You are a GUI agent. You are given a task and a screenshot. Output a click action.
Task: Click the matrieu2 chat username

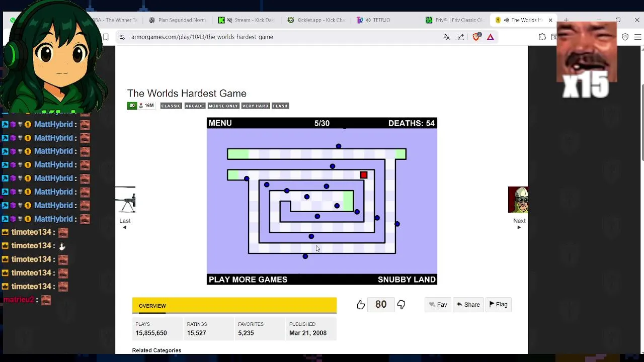pyautogui.click(x=19, y=300)
